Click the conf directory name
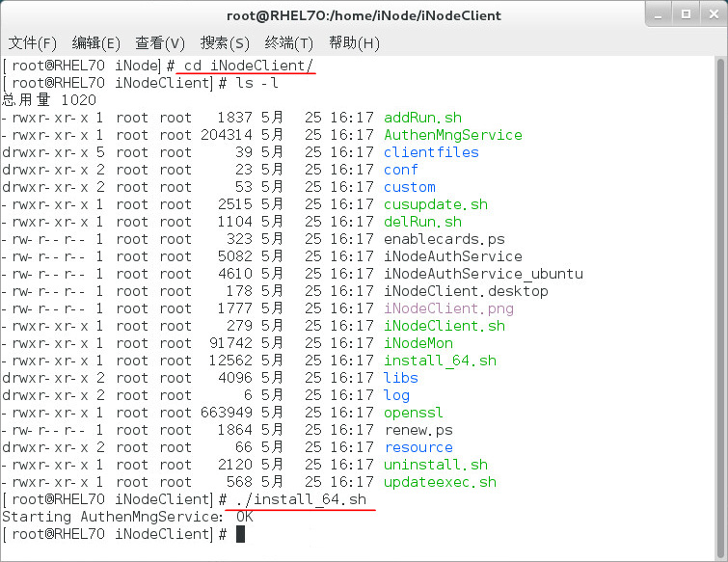 click(x=401, y=170)
